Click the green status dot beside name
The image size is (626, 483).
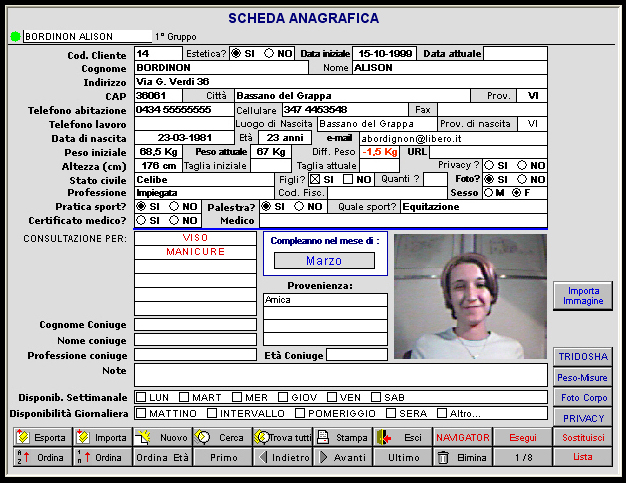click(x=15, y=36)
